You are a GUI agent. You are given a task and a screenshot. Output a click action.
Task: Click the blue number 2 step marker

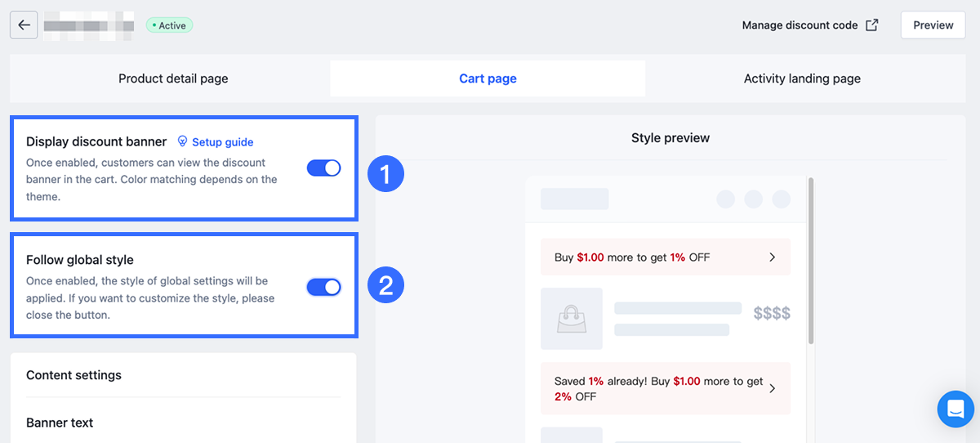pyautogui.click(x=385, y=285)
